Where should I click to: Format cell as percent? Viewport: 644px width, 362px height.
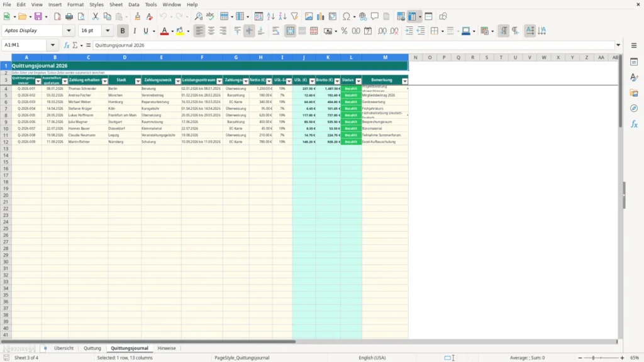point(344,31)
